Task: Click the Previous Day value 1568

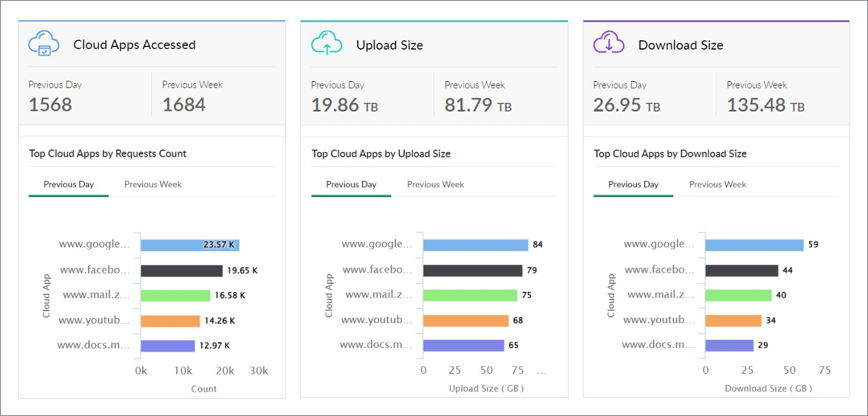Action: click(x=50, y=104)
